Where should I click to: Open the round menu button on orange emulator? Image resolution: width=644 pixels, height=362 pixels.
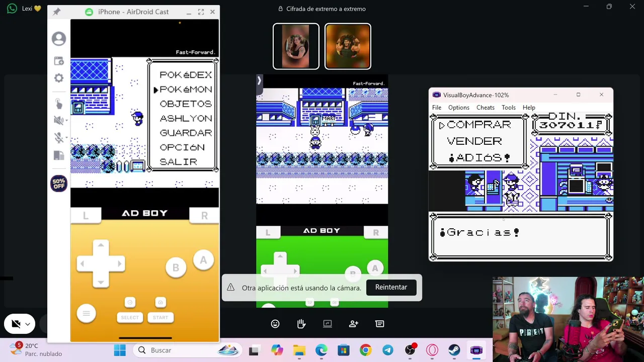[86, 314]
